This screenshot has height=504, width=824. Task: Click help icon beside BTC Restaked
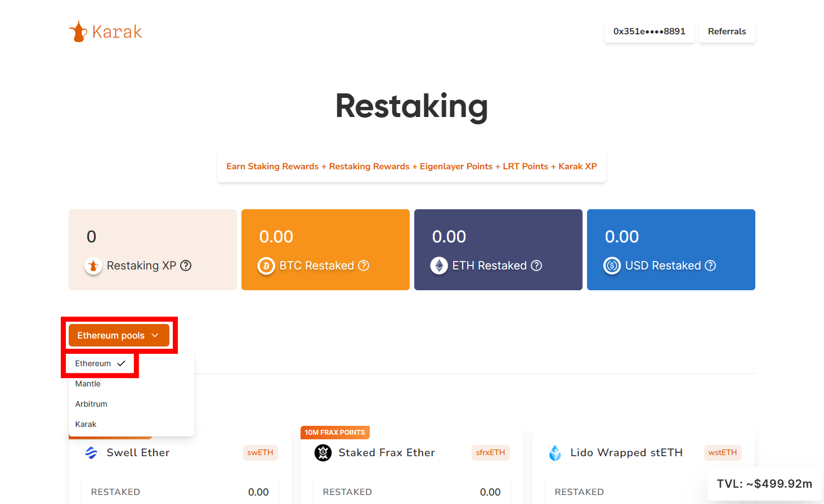tap(364, 265)
